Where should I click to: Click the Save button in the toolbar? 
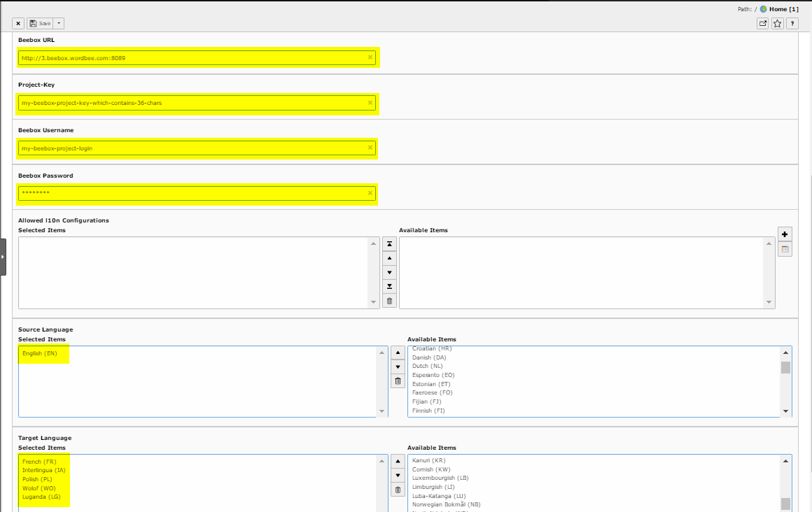click(40, 23)
